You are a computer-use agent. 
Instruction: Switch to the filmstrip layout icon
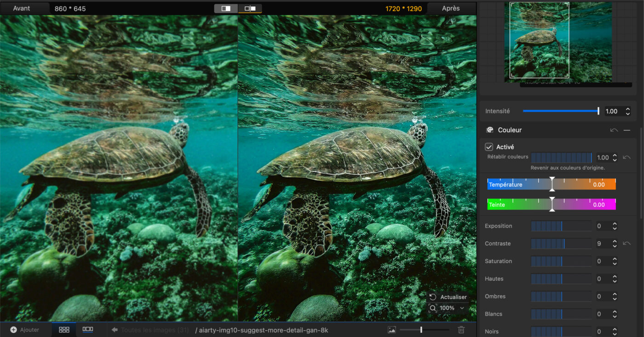point(87,330)
